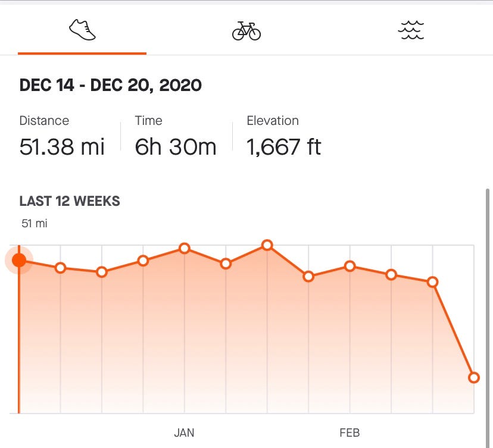Viewport: 493px width, 448px height.
Task: Pick the sixth week's data point
Action: tap(226, 264)
